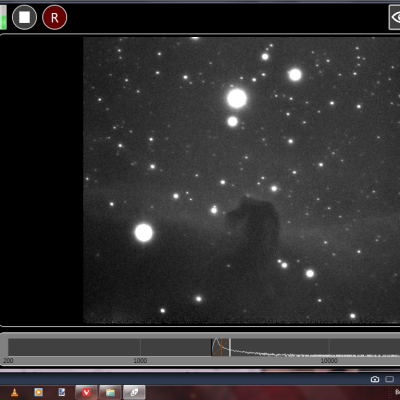Open Vivaldi browser from the taskbar

click(86, 392)
